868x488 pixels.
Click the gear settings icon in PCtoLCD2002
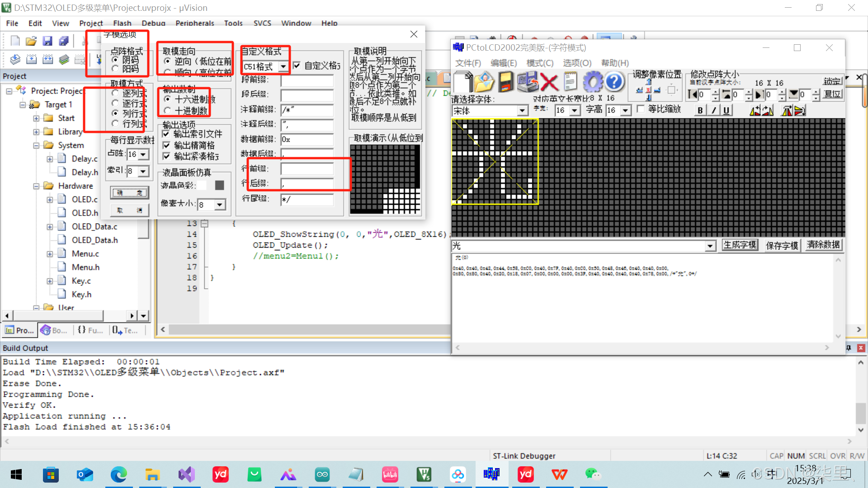pyautogui.click(x=593, y=82)
